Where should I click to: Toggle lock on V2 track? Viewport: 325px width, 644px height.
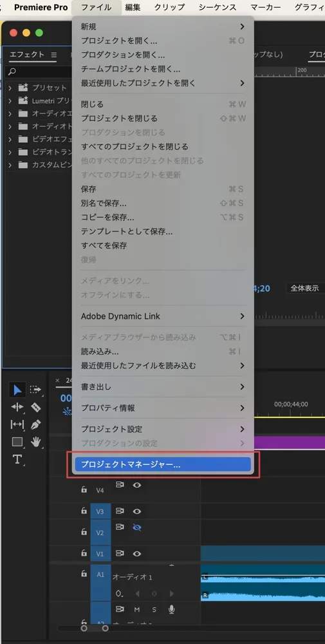click(84, 531)
